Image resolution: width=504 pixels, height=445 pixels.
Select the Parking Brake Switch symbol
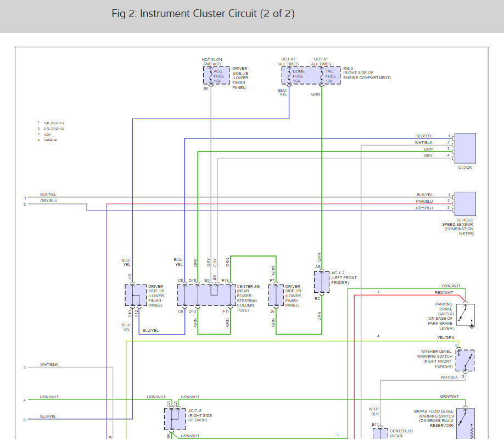(465, 316)
